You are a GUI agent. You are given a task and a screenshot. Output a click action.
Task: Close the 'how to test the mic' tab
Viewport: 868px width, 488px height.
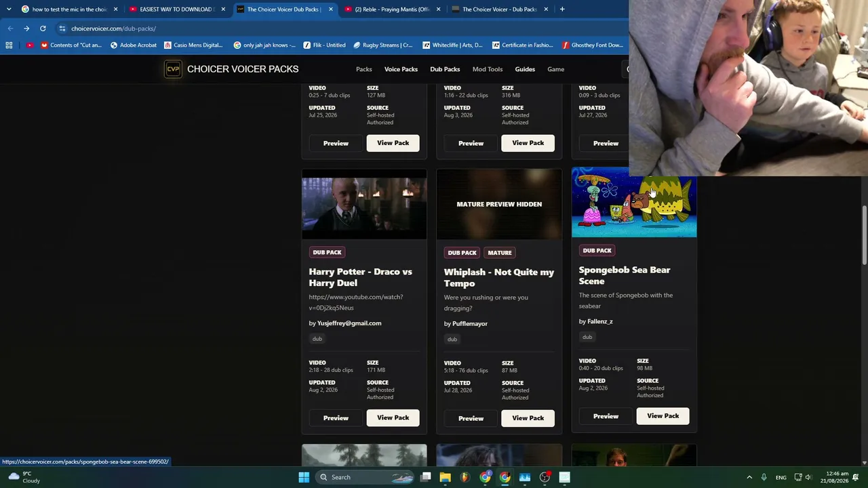click(x=115, y=9)
